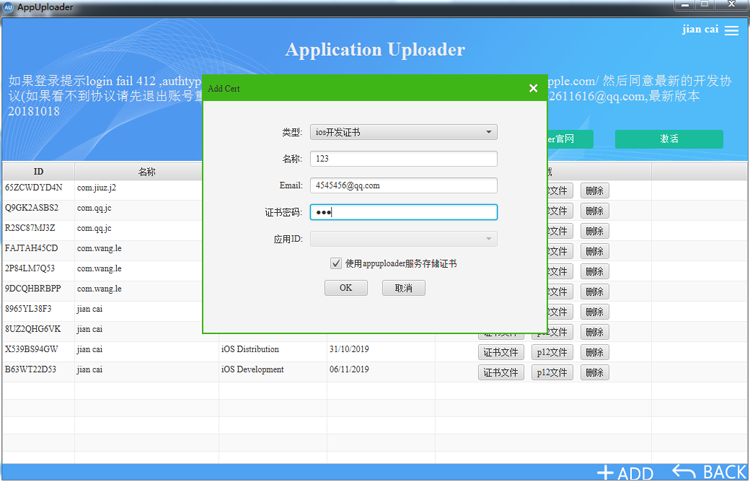Click the ADD plus icon at the bottom
The image size is (750, 482).
(x=606, y=473)
